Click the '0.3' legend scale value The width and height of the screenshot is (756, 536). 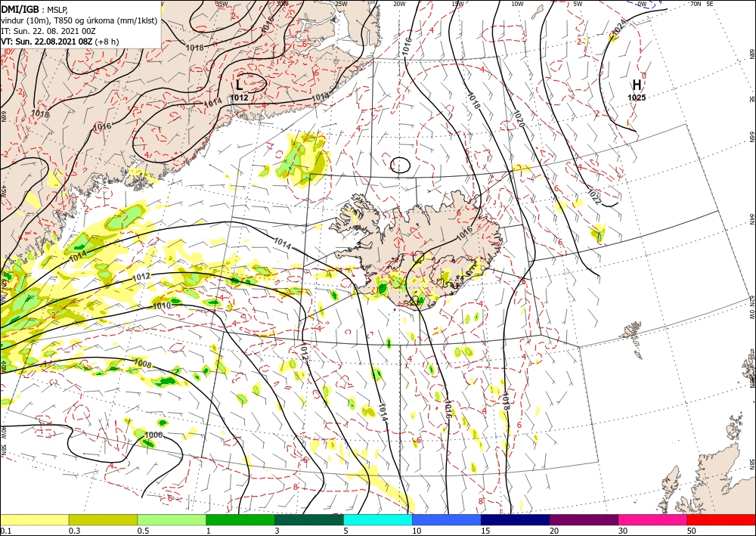74,531
